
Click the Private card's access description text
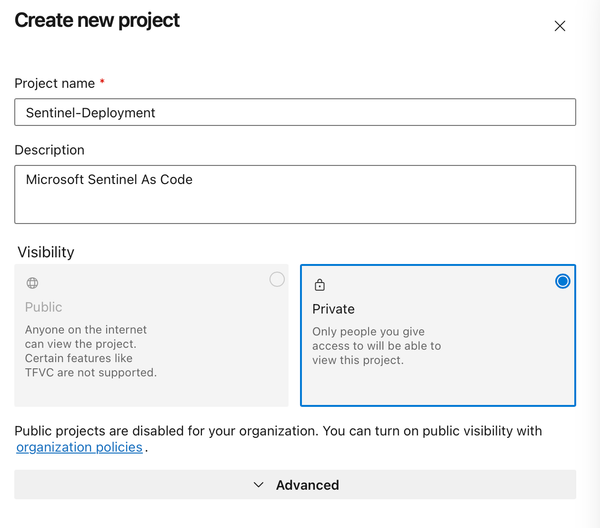pos(376,346)
